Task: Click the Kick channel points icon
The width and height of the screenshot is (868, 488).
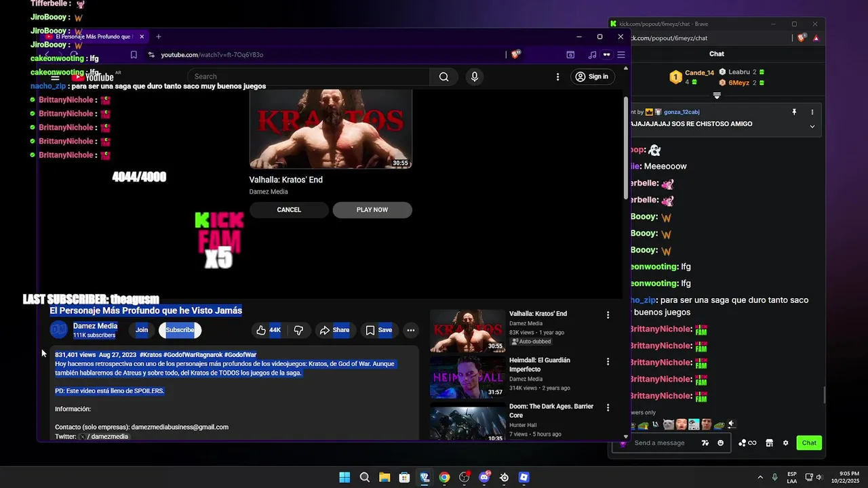Action: click(x=747, y=443)
